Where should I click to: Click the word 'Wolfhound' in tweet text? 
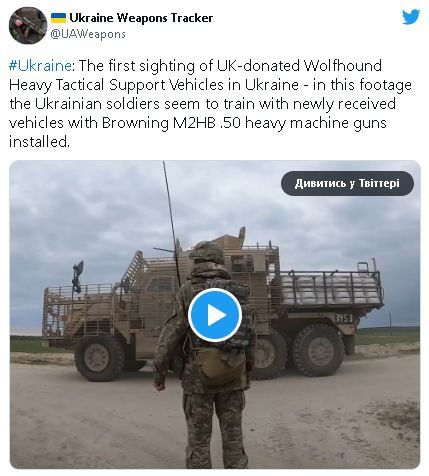(x=342, y=66)
